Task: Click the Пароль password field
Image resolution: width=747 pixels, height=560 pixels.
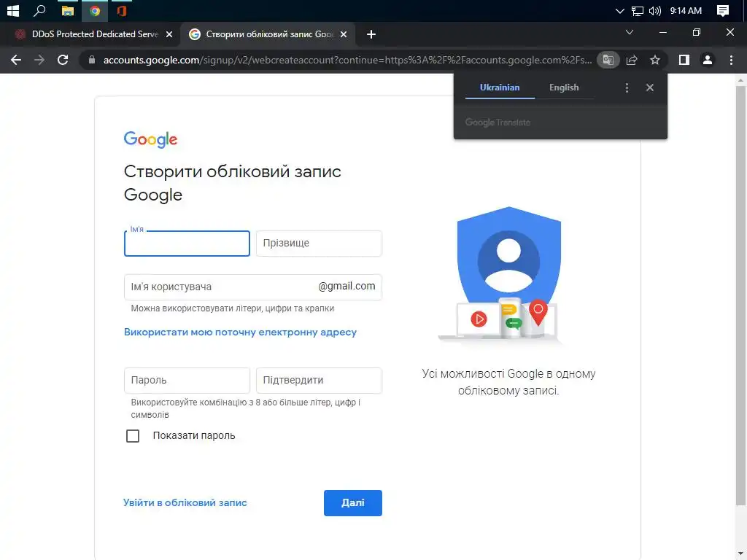Action: point(187,381)
